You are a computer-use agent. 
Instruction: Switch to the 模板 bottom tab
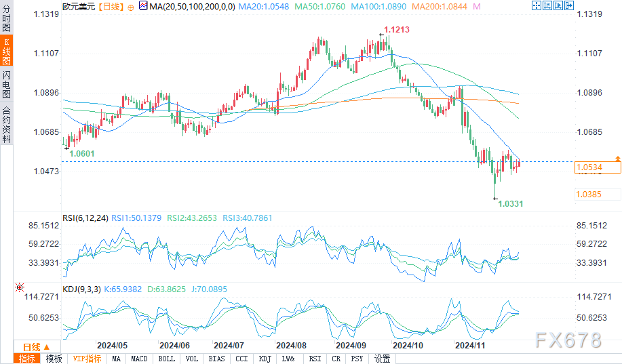pyautogui.click(x=54, y=359)
